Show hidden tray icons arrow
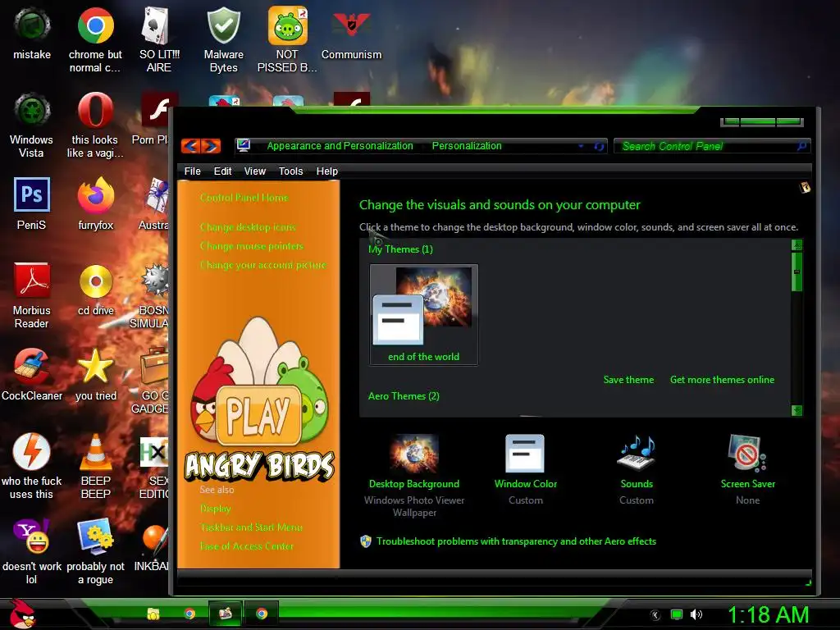 pos(655,615)
